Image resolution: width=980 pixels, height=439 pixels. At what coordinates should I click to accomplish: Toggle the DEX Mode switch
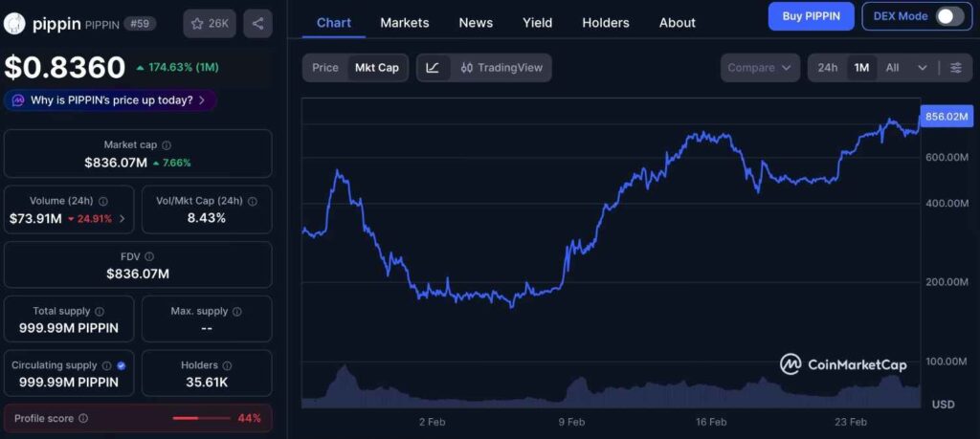(948, 16)
